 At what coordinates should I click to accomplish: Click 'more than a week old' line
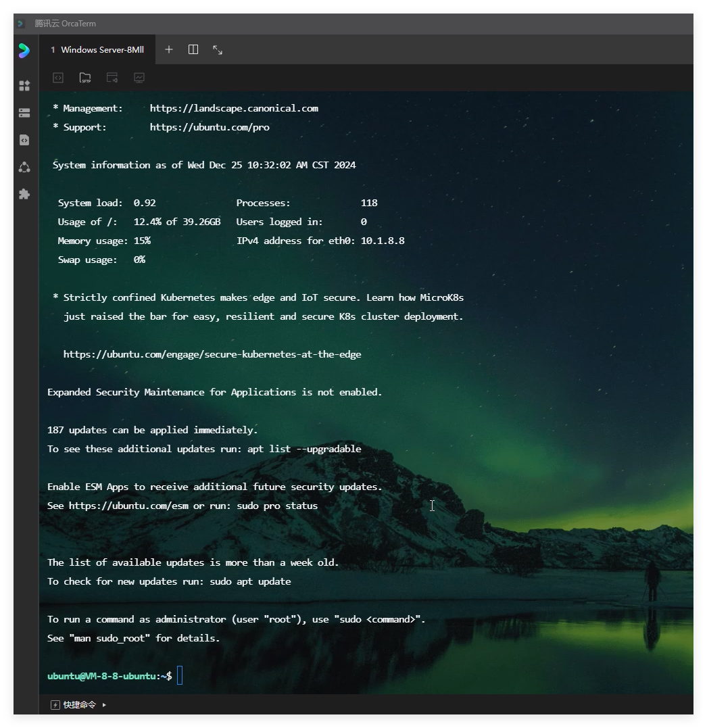[x=193, y=562]
